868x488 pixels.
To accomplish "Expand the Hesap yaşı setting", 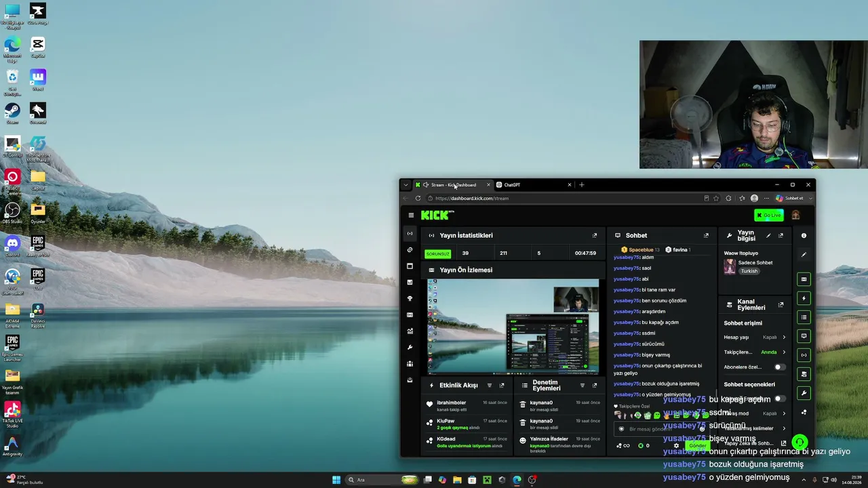I will point(754,338).
